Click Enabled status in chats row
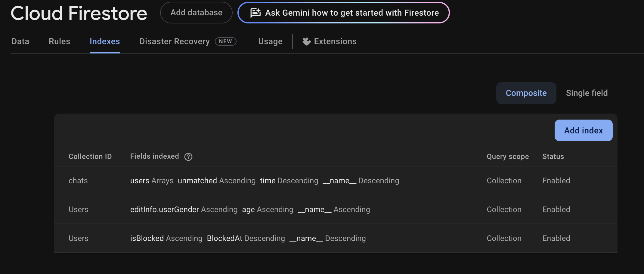The width and height of the screenshot is (644, 274). click(x=556, y=181)
